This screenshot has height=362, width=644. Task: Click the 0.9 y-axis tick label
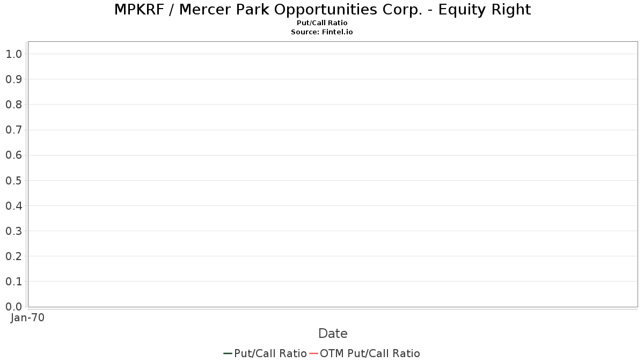13,79
